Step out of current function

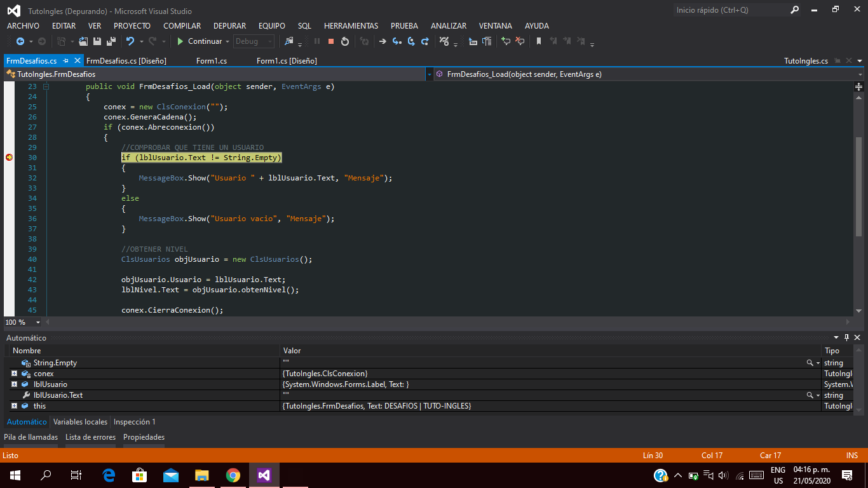[x=425, y=41]
